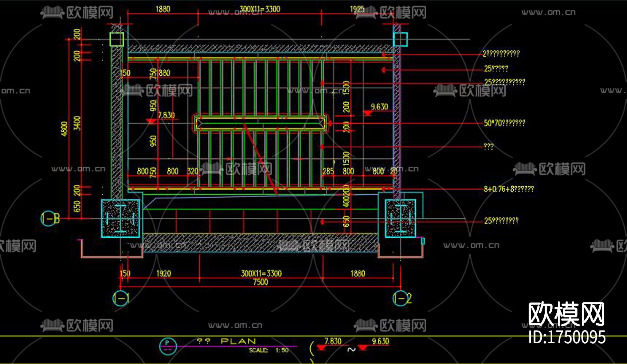Select the cyan square symbol near top-right wall
627x364 pixels.
tap(400, 39)
